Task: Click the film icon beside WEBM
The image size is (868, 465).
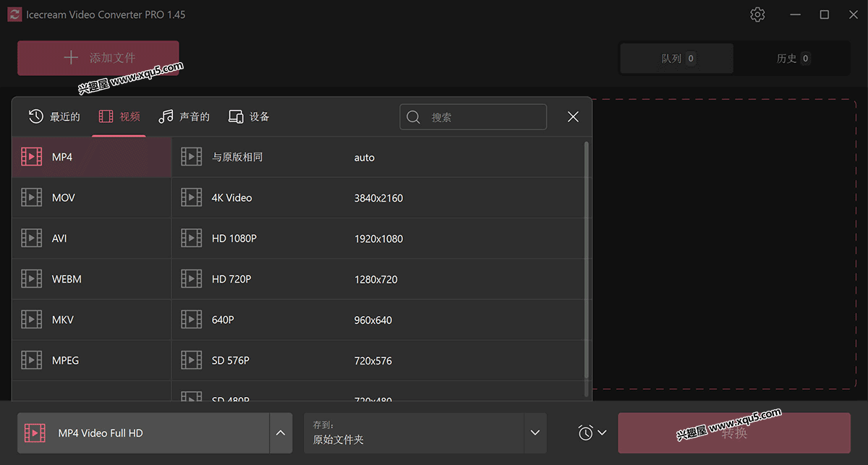Action: coord(32,279)
